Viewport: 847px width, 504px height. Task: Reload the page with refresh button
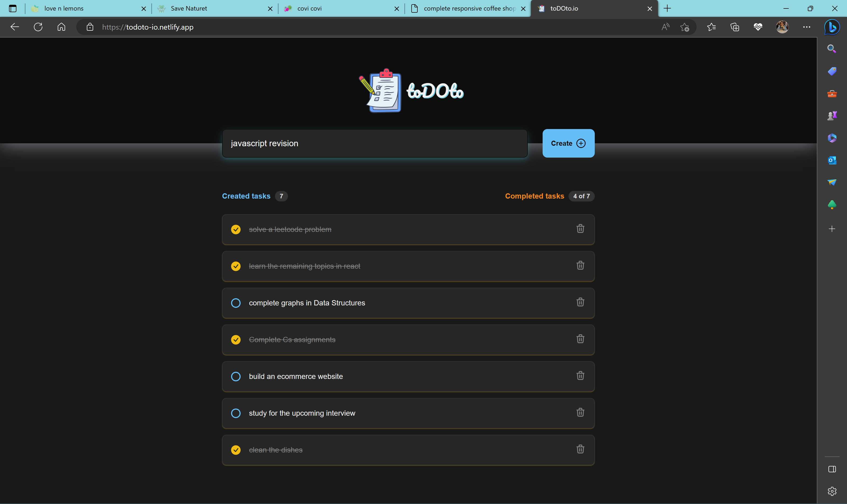pyautogui.click(x=38, y=27)
